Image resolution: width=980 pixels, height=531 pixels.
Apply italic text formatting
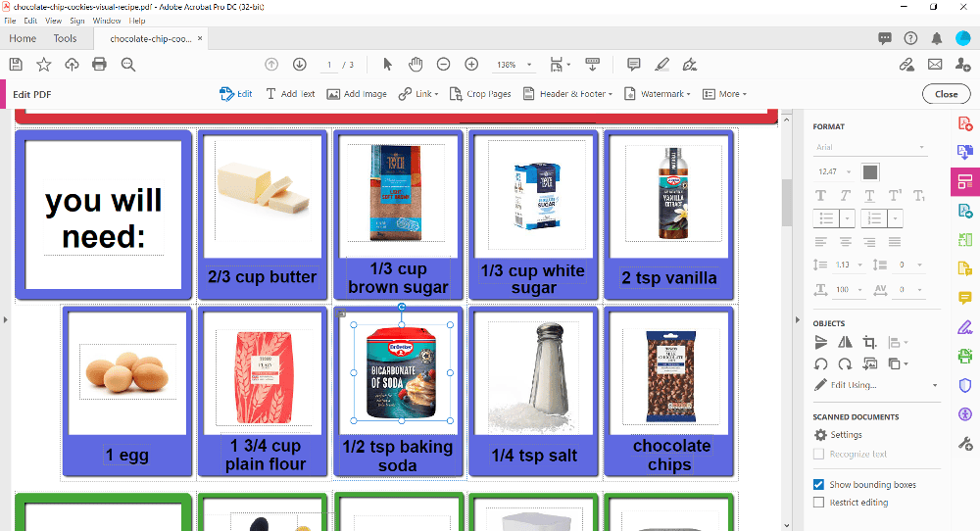(x=845, y=196)
